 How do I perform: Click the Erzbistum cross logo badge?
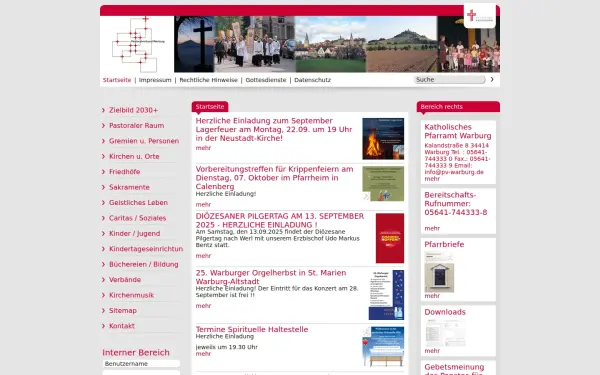479,16
